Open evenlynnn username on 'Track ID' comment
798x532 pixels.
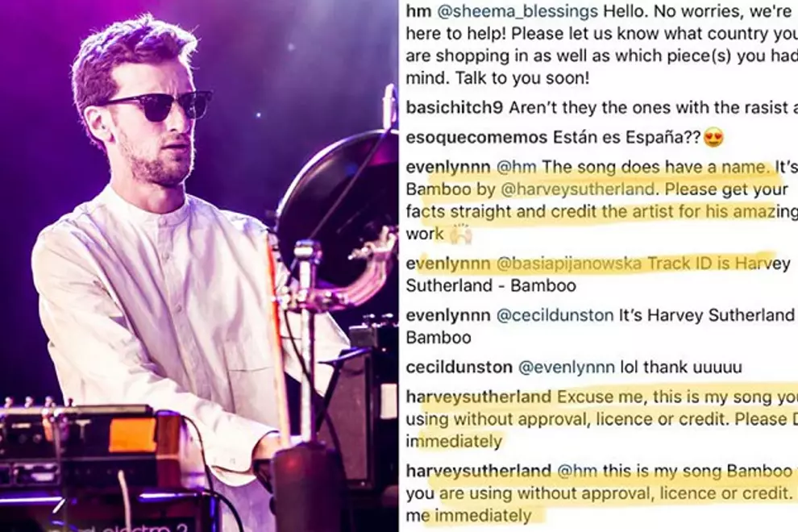click(x=448, y=264)
